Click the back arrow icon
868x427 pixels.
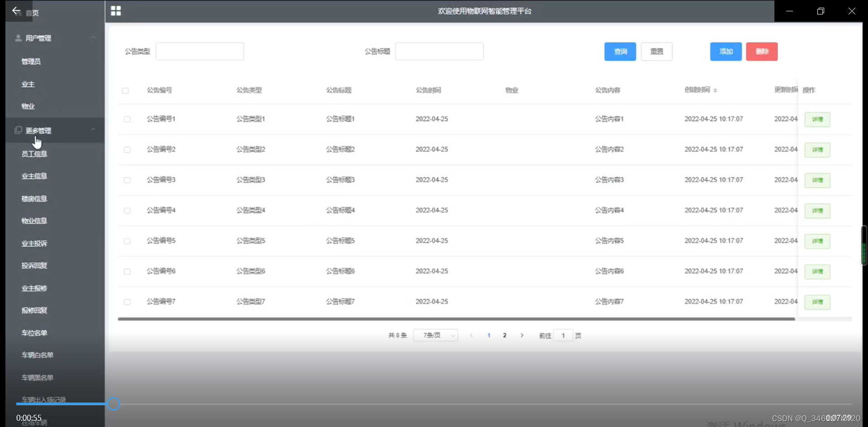(x=16, y=11)
